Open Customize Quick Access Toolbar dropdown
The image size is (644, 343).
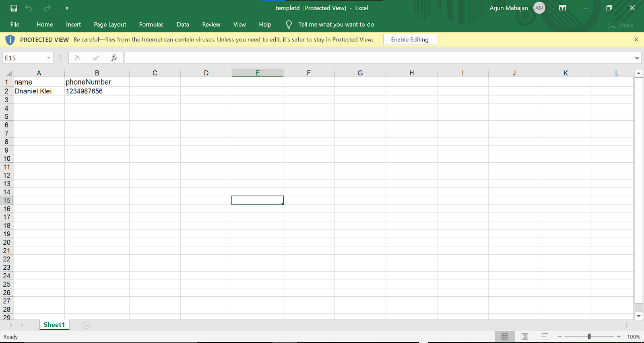click(x=67, y=8)
